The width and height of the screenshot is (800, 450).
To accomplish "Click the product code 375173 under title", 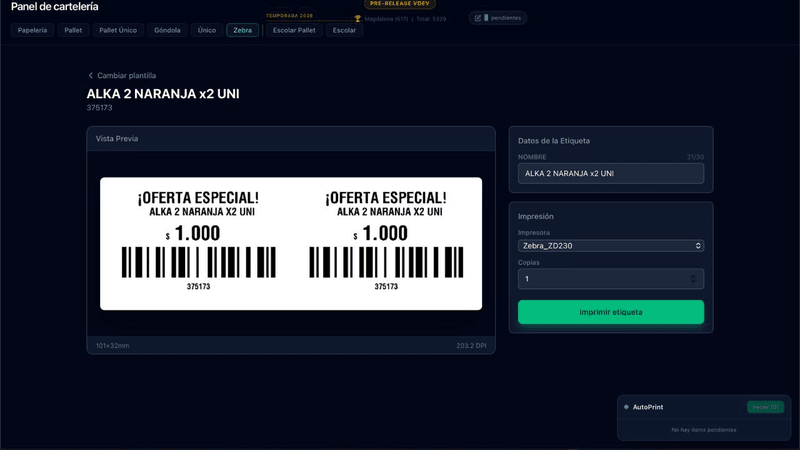I will (x=99, y=108).
